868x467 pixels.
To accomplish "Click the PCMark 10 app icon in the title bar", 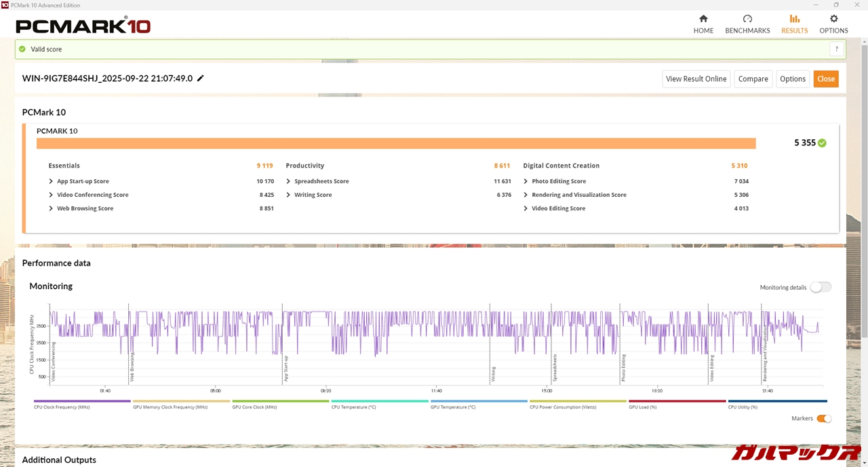I will 5,5.
